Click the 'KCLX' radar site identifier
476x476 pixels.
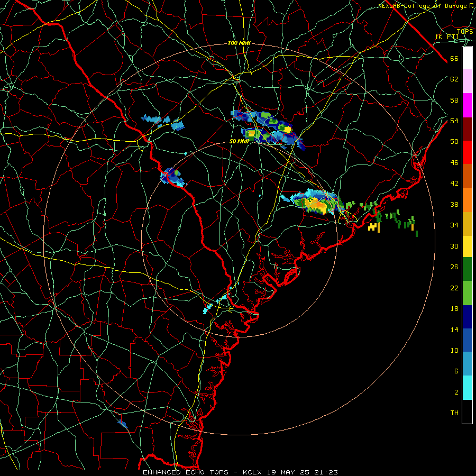coord(252,472)
